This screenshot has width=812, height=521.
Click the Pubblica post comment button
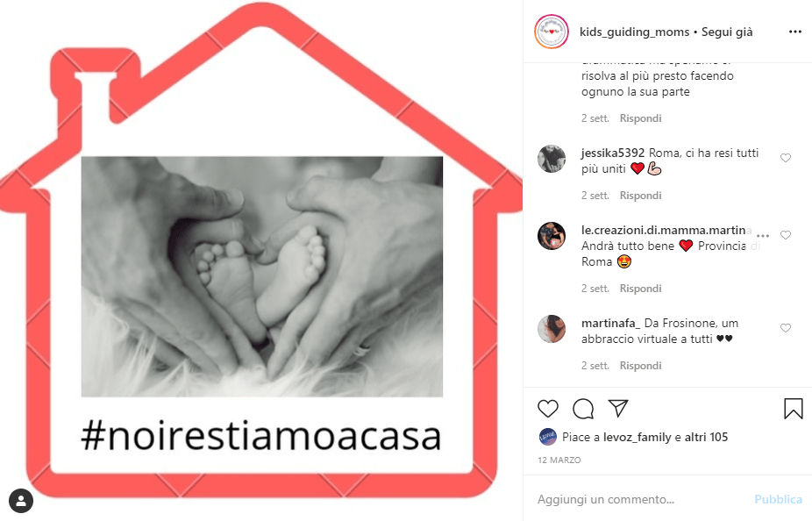778,499
